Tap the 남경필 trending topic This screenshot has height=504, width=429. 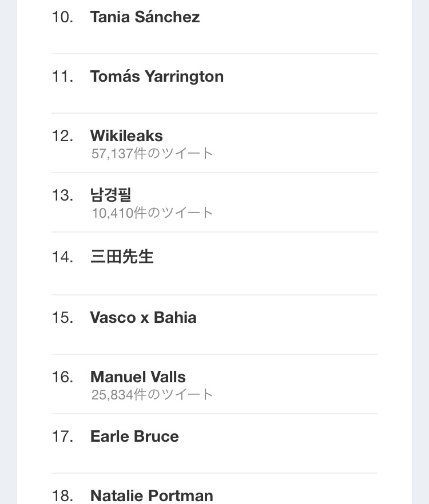click(111, 195)
